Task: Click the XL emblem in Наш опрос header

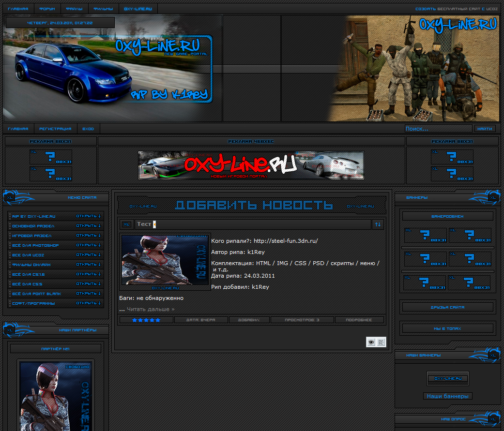Action: click(493, 419)
